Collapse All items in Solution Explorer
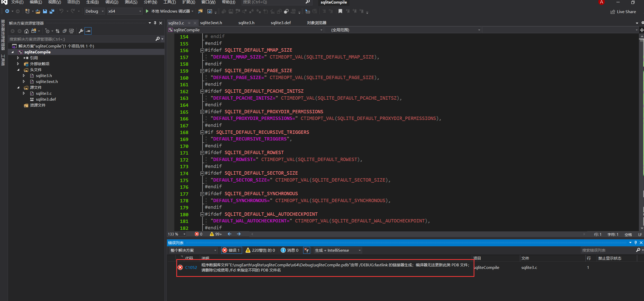The image size is (644, 301). click(65, 31)
